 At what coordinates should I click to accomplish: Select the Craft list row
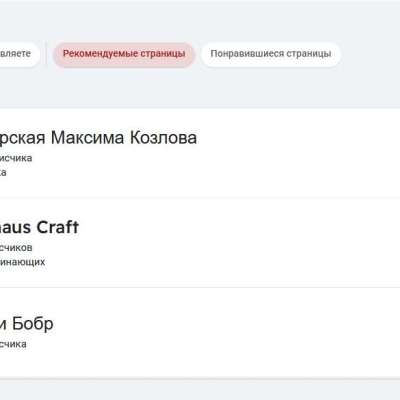[200, 243]
